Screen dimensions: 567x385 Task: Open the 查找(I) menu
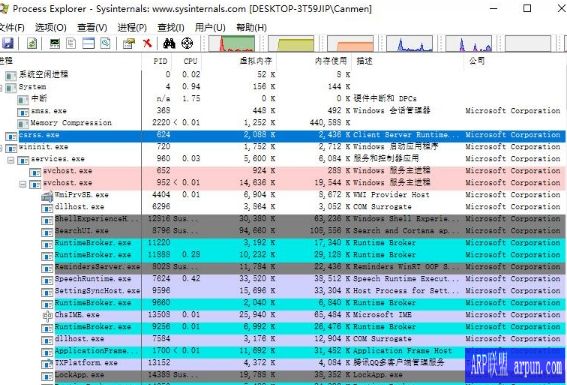coord(171,27)
